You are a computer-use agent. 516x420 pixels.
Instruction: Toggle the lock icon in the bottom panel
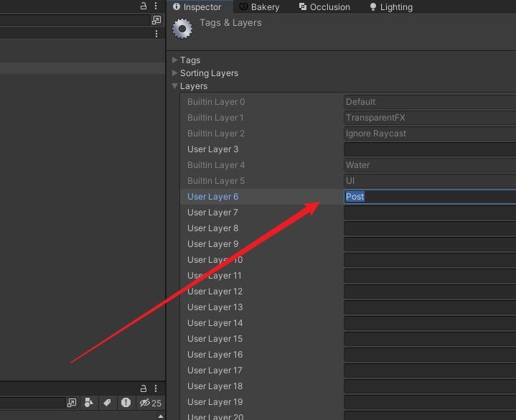pyautogui.click(x=143, y=388)
